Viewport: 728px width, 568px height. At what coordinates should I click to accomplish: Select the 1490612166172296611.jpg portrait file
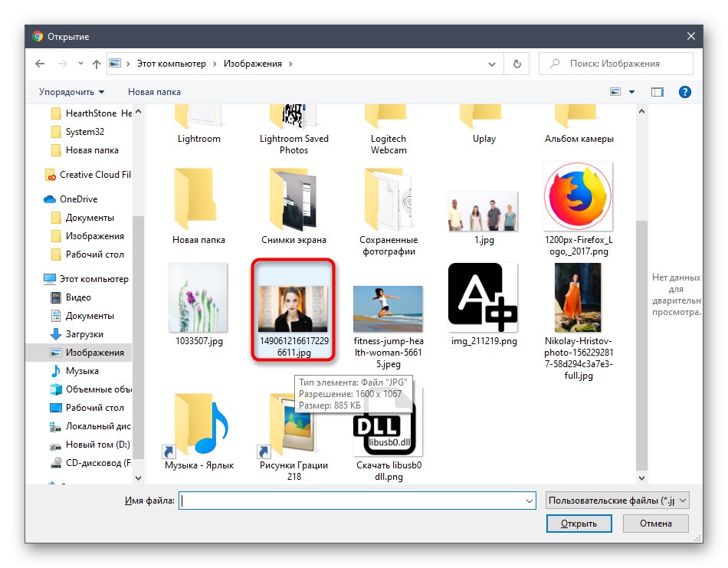click(x=293, y=310)
